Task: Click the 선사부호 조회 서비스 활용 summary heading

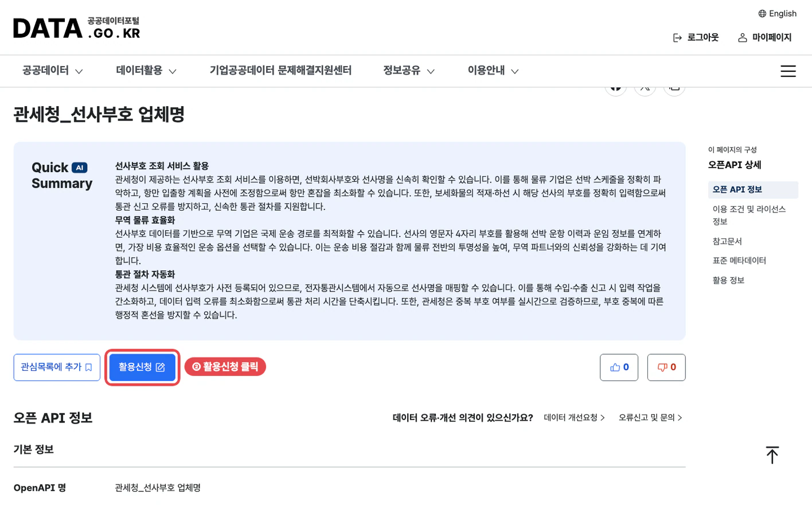Action: pyautogui.click(x=162, y=166)
